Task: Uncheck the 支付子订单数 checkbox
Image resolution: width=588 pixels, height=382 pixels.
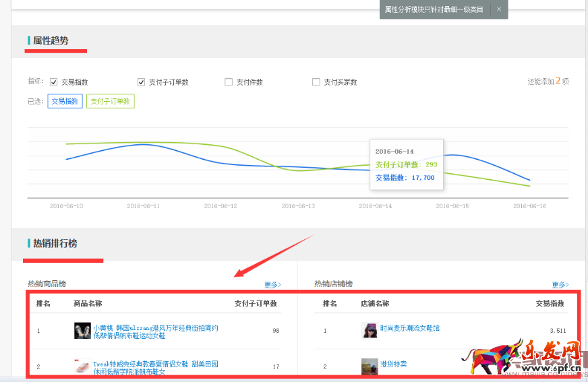Action: tap(142, 82)
